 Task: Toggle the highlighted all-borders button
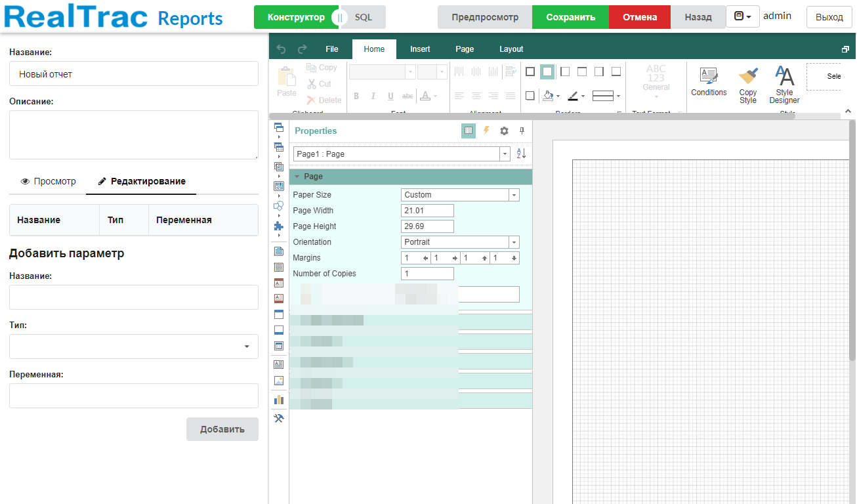tap(547, 72)
